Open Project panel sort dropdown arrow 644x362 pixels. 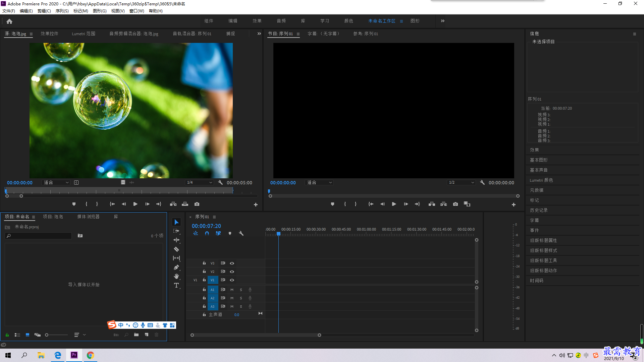pyautogui.click(x=85, y=335)
